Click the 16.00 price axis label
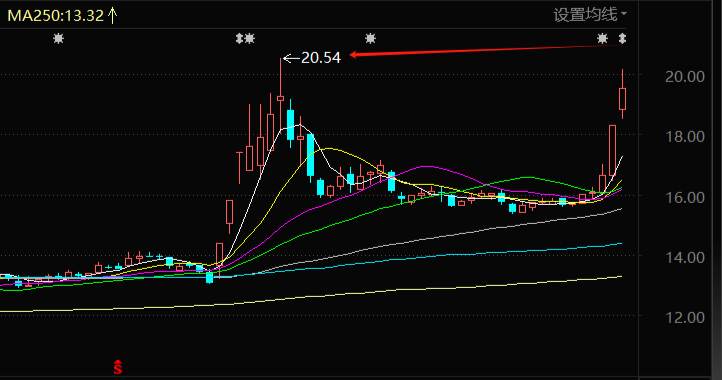Viewport: 722px width, 380px height. (685, 197)
